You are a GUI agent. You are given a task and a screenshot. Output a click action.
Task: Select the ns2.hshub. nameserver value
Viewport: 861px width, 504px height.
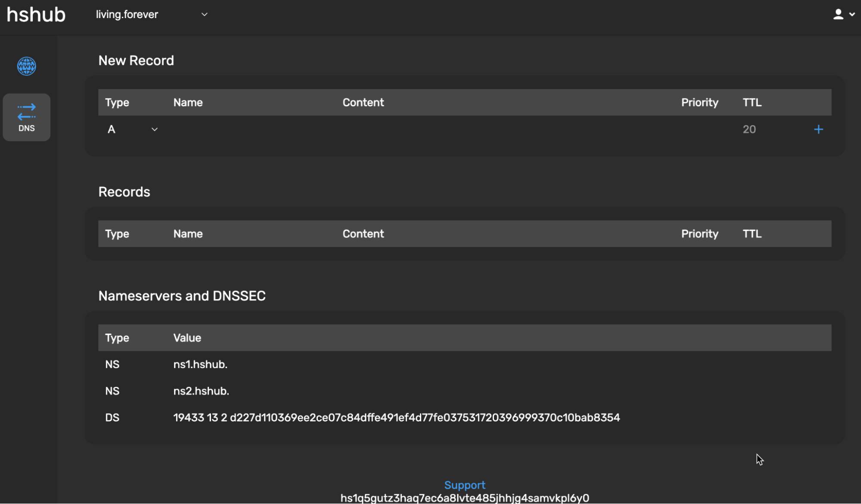pyautogui.click(x=201, y=391)
